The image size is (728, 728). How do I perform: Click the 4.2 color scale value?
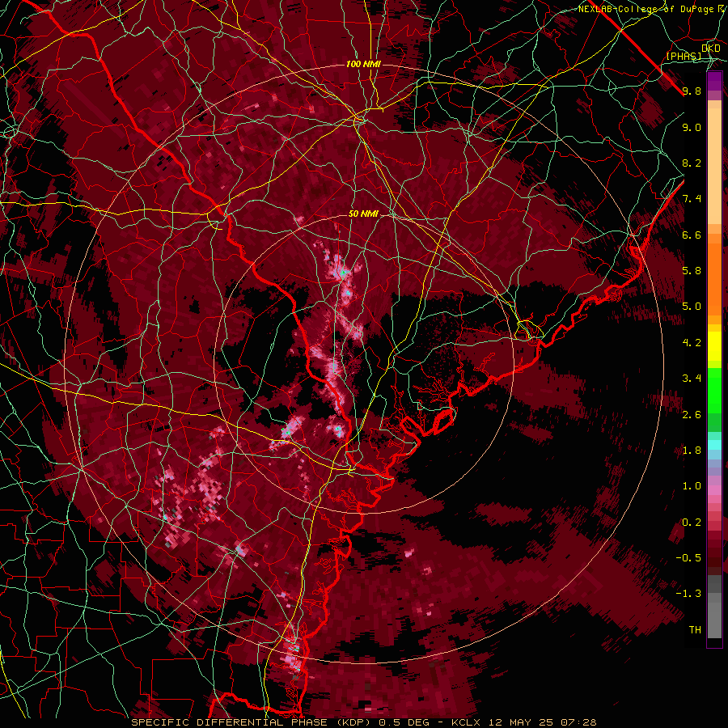pos(692,343)
